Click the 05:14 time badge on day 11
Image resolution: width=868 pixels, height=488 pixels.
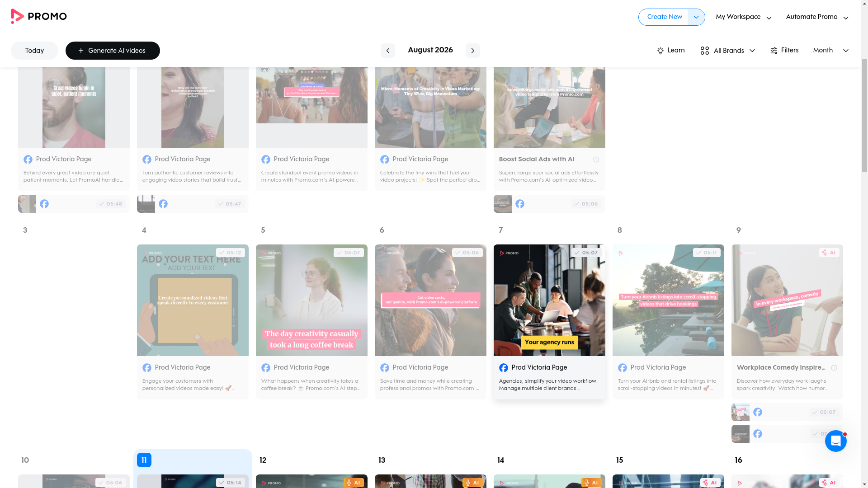tap(231, 483)
